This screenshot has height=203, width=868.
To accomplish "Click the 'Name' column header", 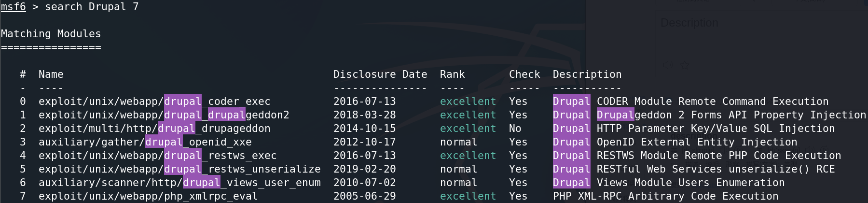I will 51,74.
